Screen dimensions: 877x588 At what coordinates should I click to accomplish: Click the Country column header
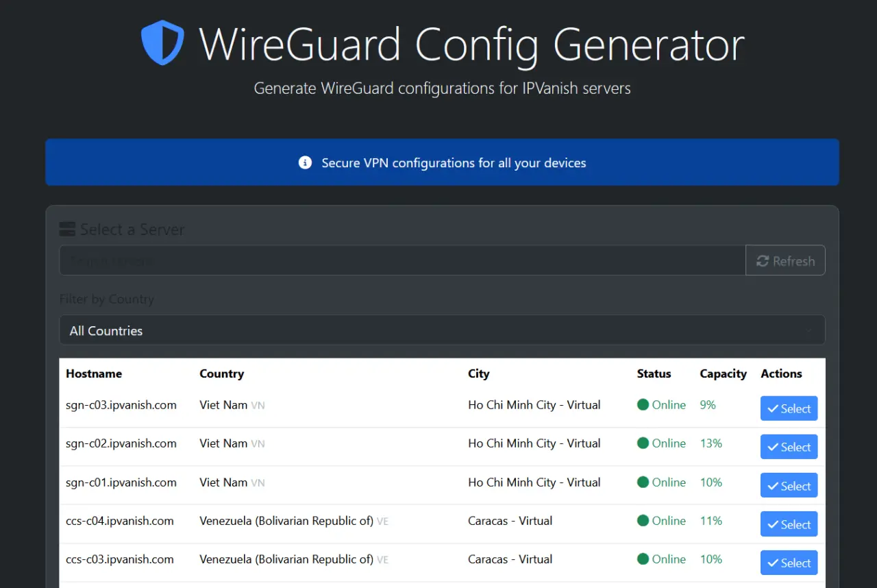(221, 373)
